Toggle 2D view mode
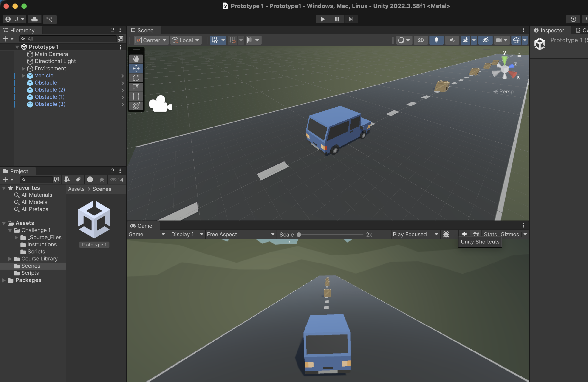Image resolution: width=588 pixels, height=382 pixels. point(421,40)
